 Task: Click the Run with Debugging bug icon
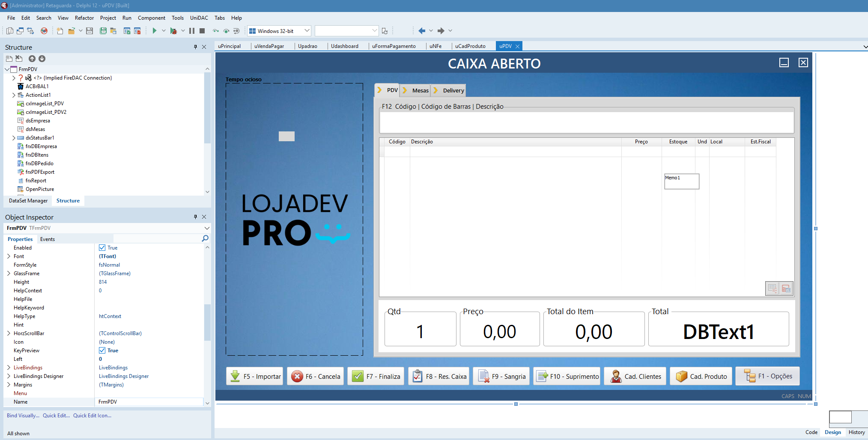tap(173, 31)
